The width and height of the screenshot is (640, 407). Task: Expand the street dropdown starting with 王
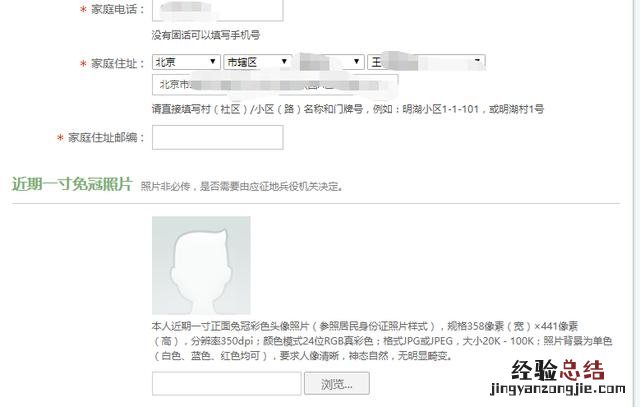click(426, 62)
